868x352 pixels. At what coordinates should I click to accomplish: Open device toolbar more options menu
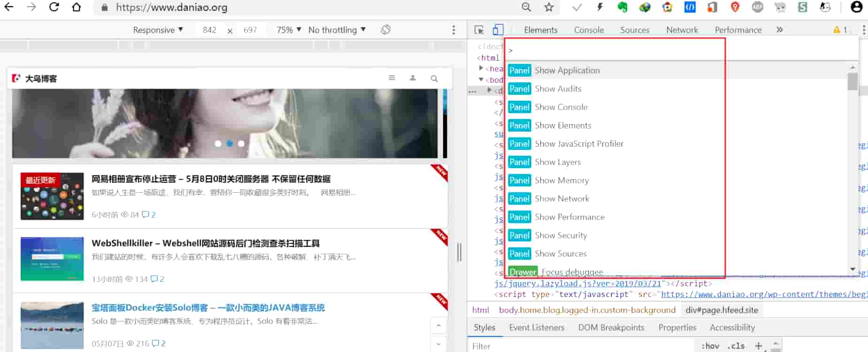453,30
